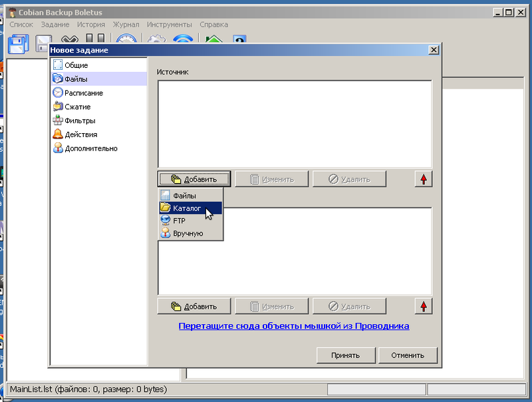Close the Новое задание dialog with X
This screenshot has width=532, height=402.
click(x=434, y=50)
